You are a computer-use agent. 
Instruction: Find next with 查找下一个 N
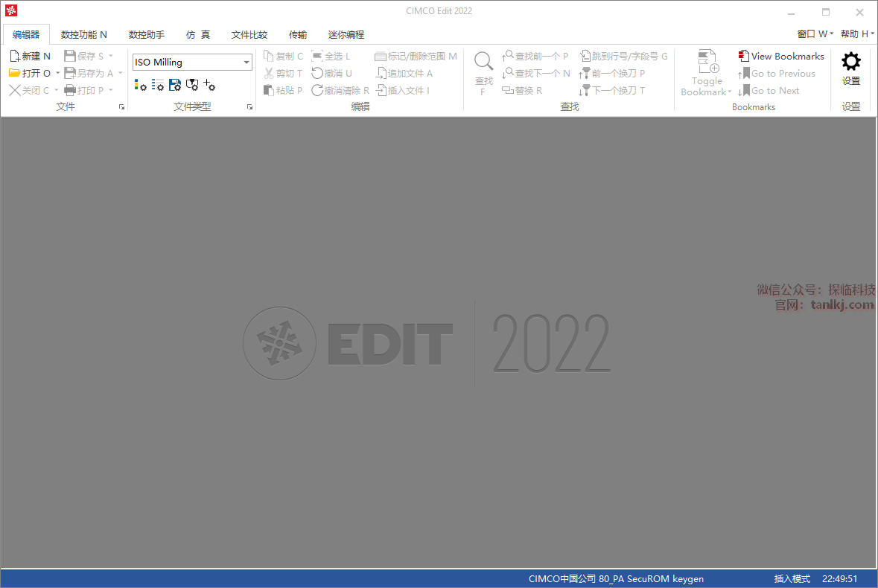coord(536,73)
